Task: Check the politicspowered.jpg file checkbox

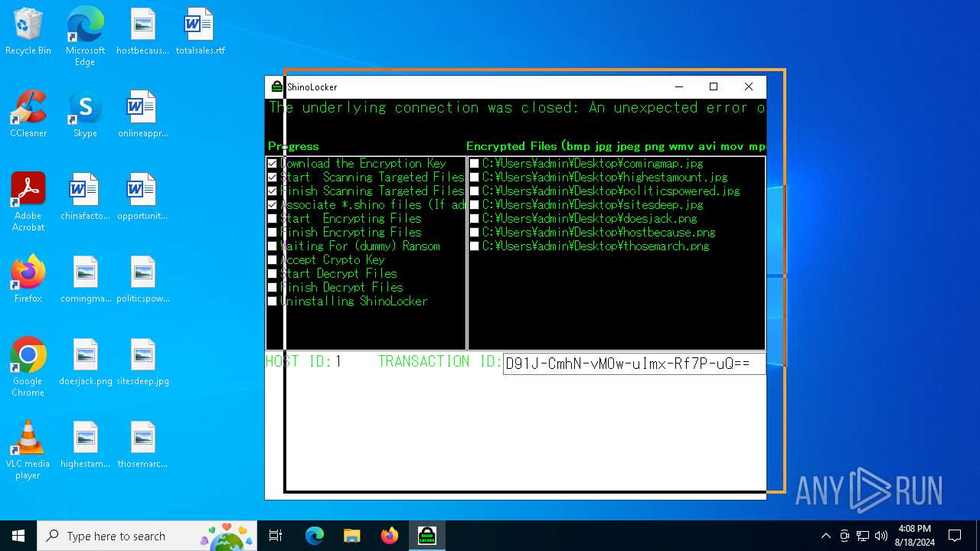Action: point(474,191)
